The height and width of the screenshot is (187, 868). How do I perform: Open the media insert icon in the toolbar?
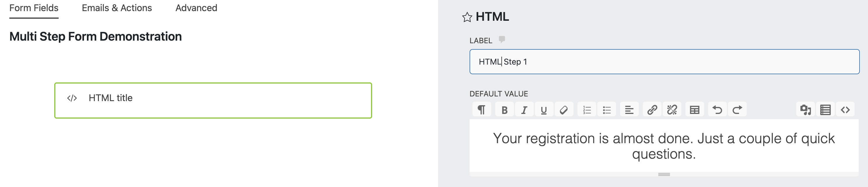tap(805, 109)
